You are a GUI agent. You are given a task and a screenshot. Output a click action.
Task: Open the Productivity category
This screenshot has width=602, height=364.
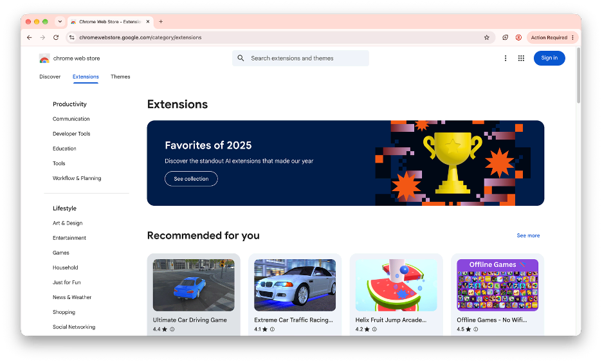tap(69, 104)
